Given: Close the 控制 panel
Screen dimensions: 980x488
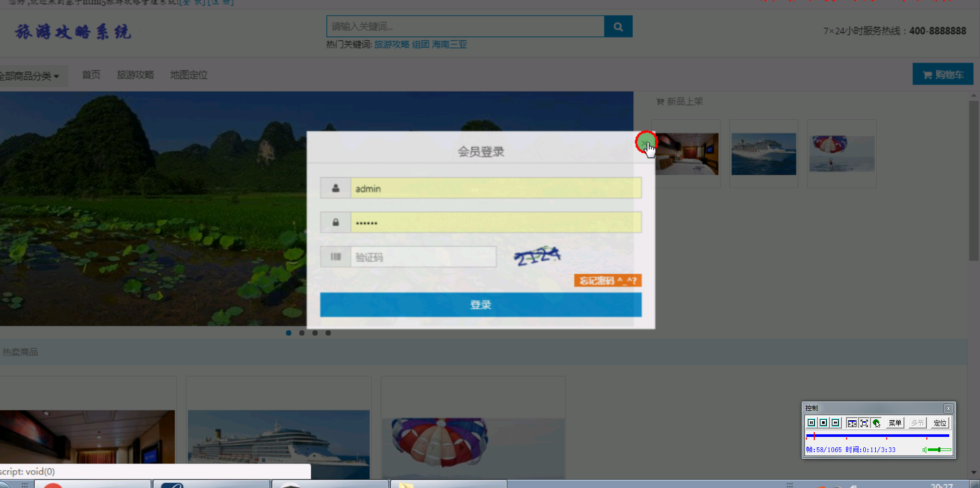Looking at the screenshot, I should (x=948, y=408).
